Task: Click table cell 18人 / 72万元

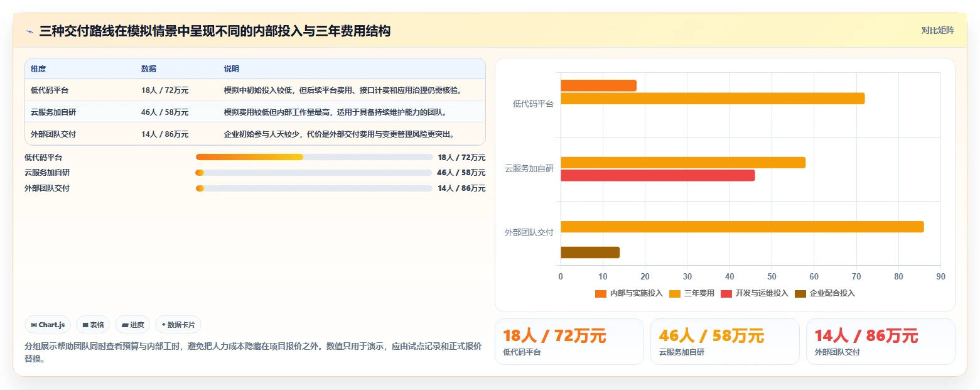Action: click(x=165, y=90)
